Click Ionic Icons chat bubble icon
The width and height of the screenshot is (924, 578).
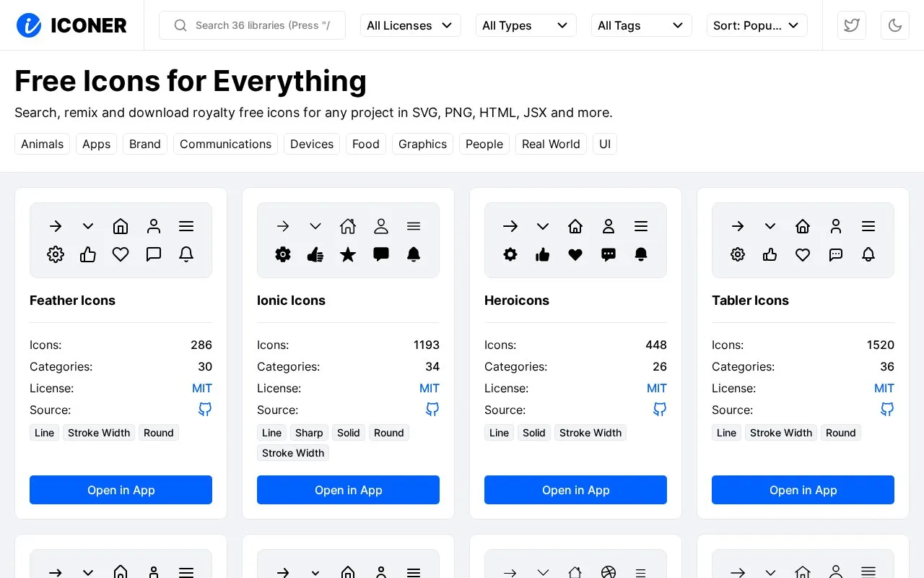381,254
